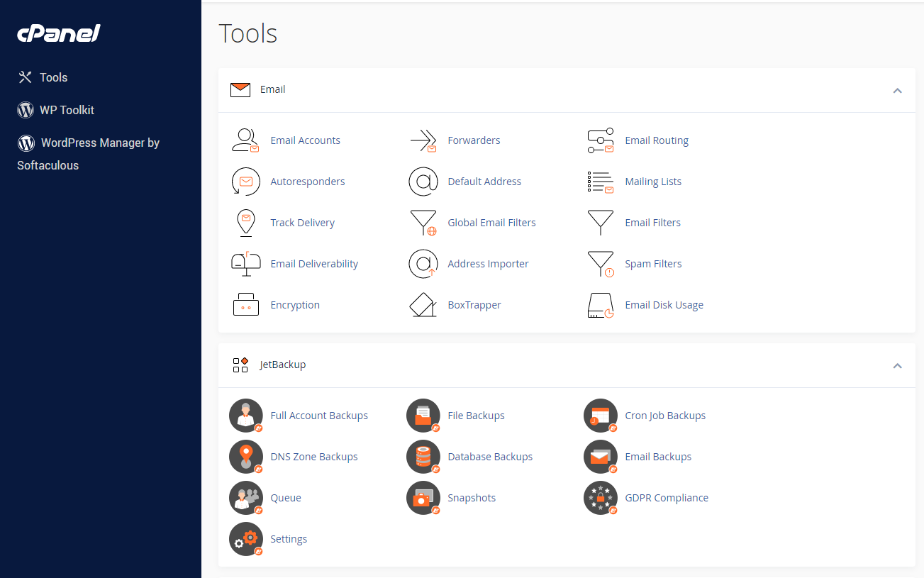This screenshot has height=578, width=924.
Task: Click the Mailing Lists icon
Action: pyautogui.click(x=601, y=182)
